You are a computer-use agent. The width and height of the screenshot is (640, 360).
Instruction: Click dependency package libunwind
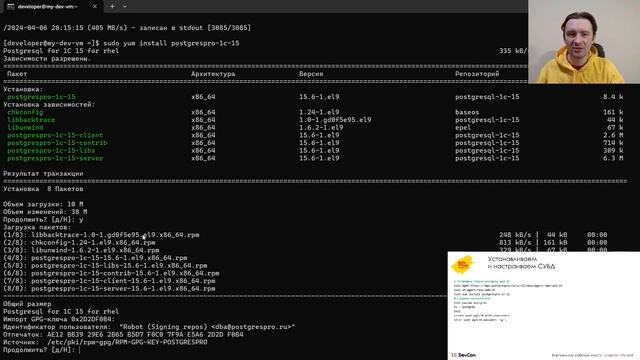[x=25, y=127]
